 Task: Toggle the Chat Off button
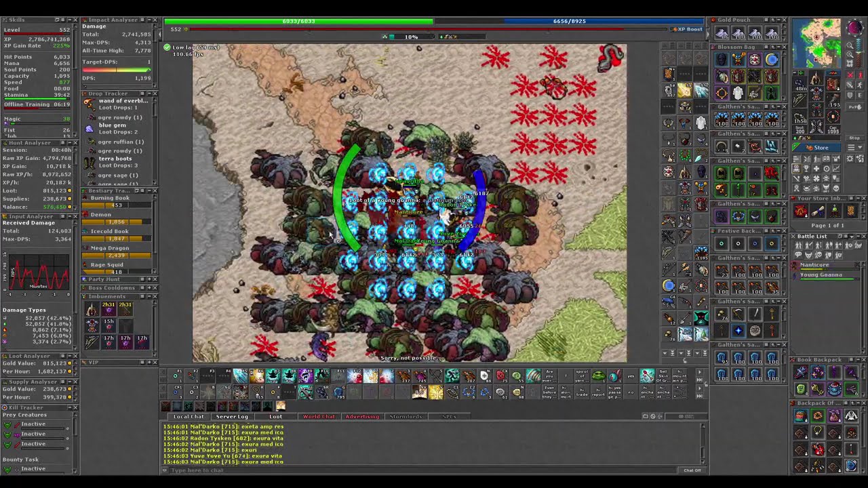click(692, 470)
